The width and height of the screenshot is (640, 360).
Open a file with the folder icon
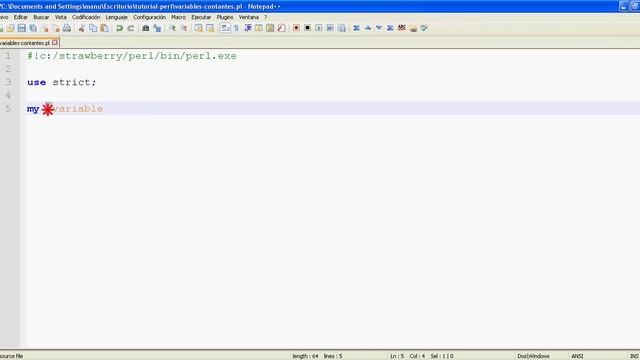click(x=10, y=28)
